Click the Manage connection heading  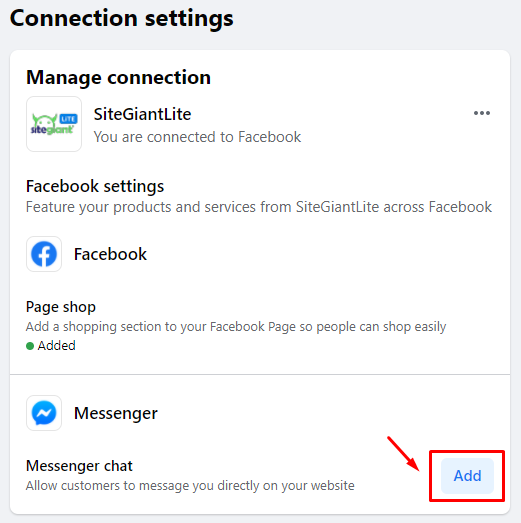118,77
